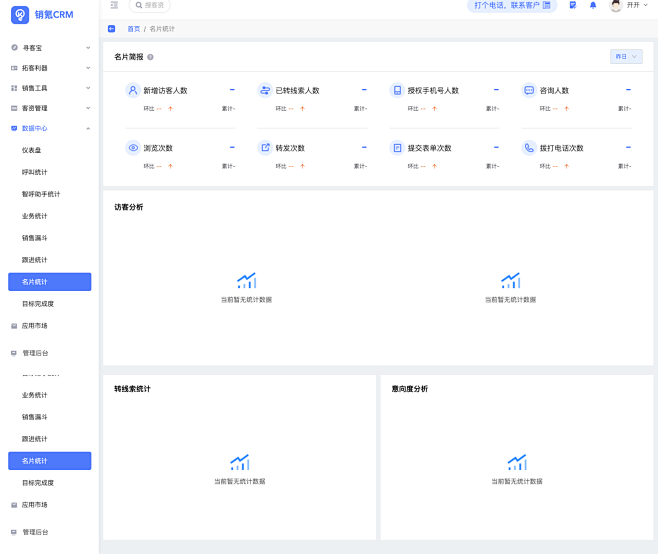Click the 转发次数 share icon
This screenshot has height=554, width=658.
(265, 148)
